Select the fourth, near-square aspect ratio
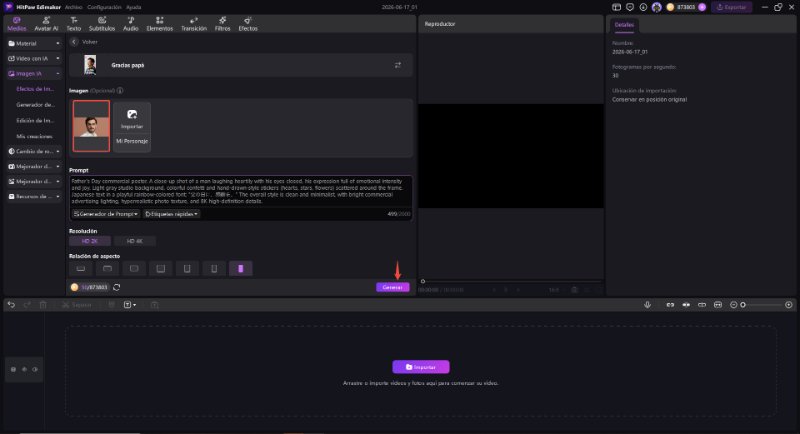 (x=161, y=268)
